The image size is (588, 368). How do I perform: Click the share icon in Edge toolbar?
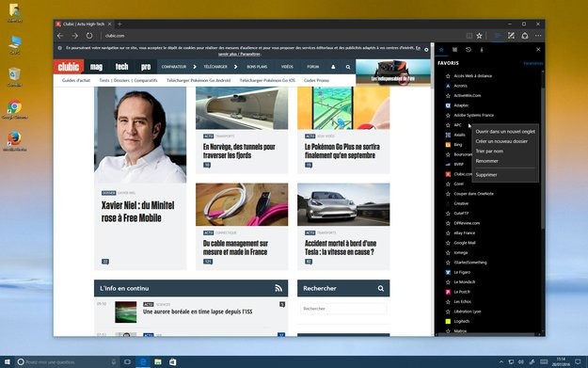point(525,36)
